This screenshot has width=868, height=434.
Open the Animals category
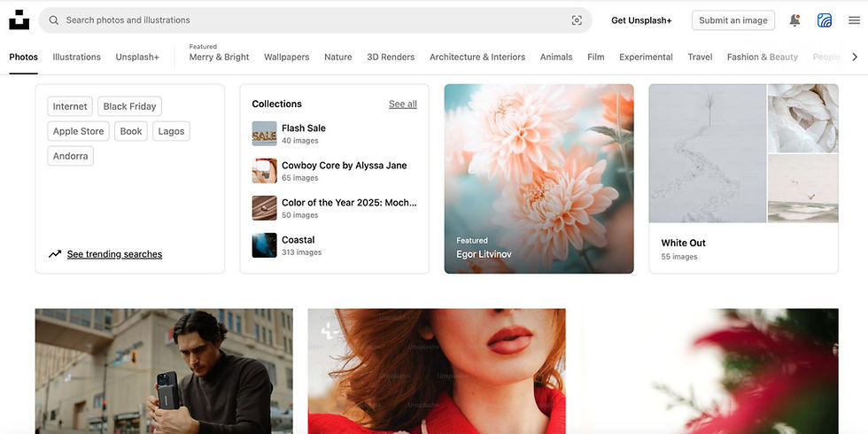(x=556, y=57)
